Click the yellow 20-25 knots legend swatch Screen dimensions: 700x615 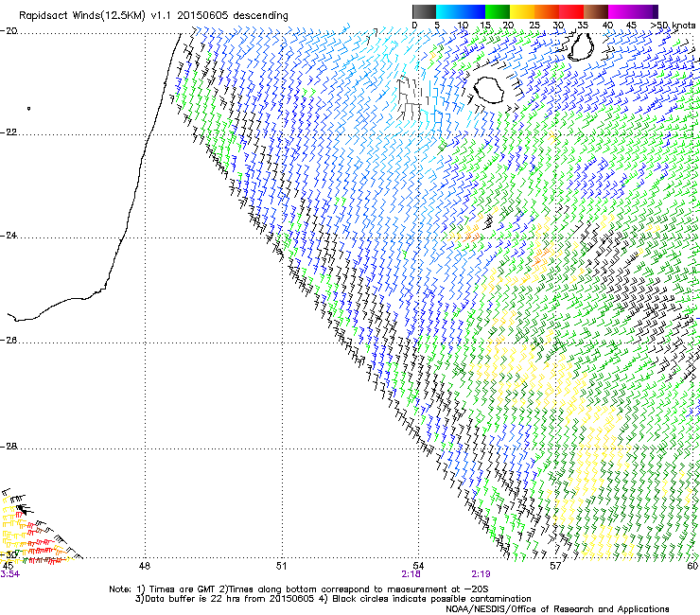pos(522,11)
